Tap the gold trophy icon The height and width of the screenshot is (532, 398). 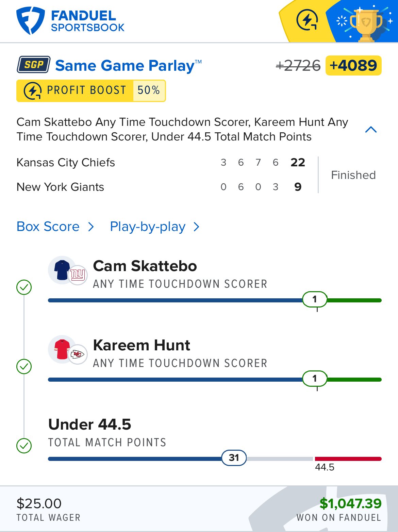[366, 23]
